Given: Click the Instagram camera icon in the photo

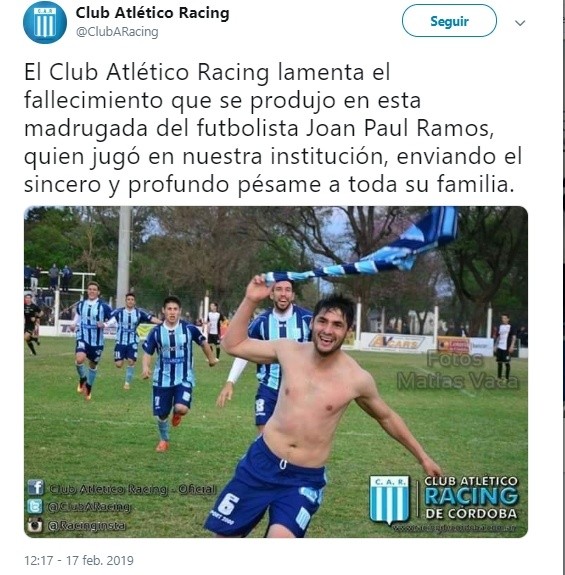Looking at the screenshot, I should coord(35,525).
